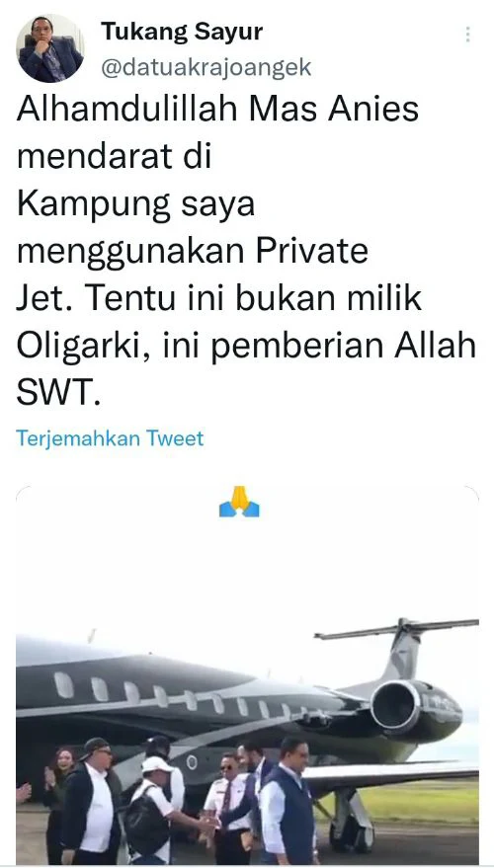Open the three-dot more options menu
Viewport: 494px width, 868px height.
click(468, 35)
